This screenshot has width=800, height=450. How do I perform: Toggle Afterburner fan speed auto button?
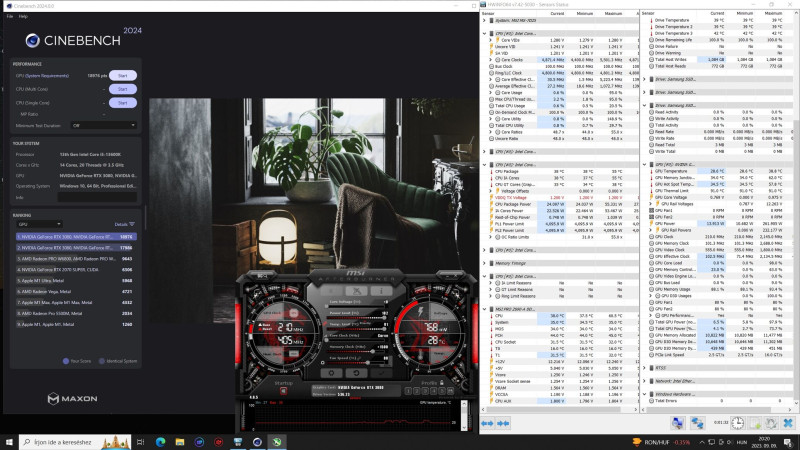coord(389,361)
